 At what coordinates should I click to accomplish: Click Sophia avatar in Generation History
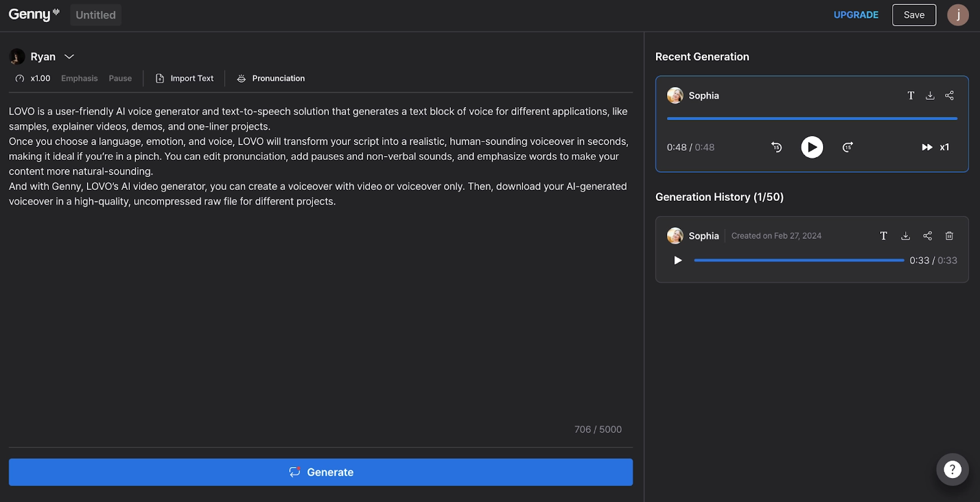[675, 236]
